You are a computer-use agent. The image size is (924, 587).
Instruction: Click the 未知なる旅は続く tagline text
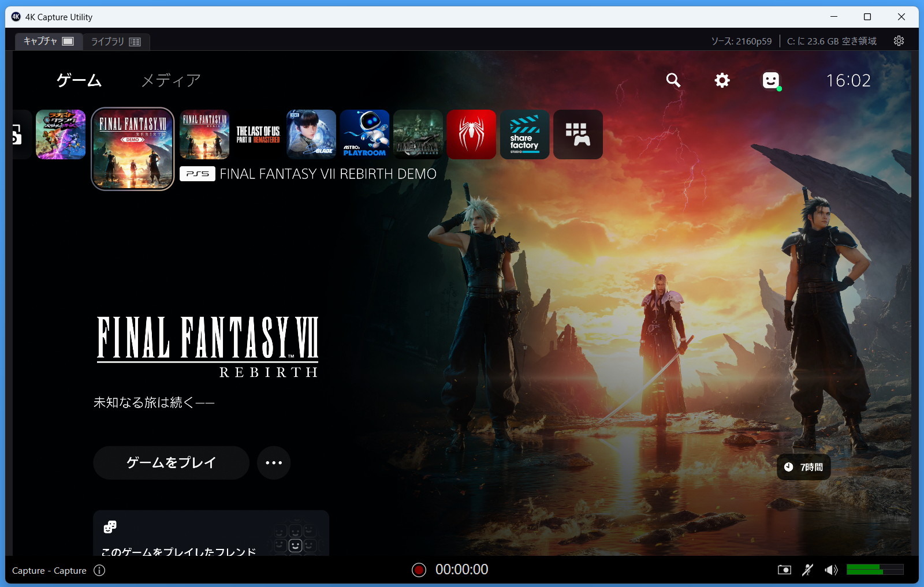tap(154, 402)
